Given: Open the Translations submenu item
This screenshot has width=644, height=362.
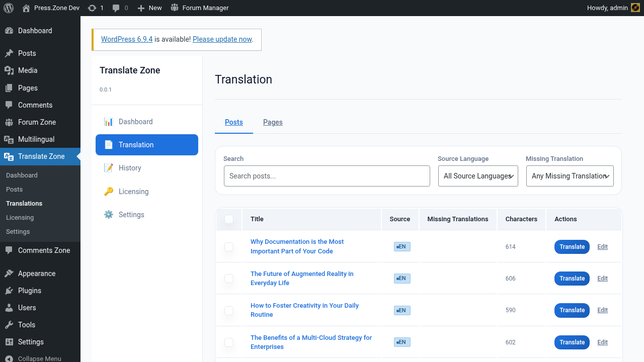Looking at the screenshot, I should coord(24,204).
